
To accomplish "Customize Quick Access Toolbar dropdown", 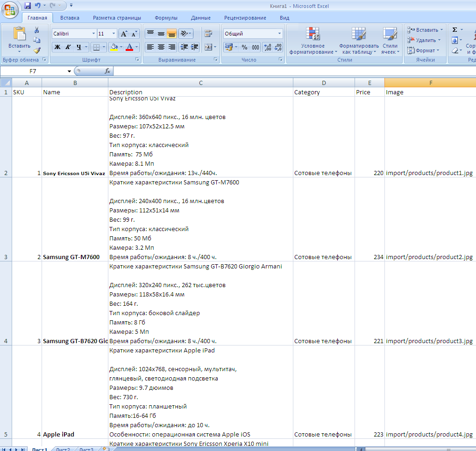I will [x=71, y=6].
